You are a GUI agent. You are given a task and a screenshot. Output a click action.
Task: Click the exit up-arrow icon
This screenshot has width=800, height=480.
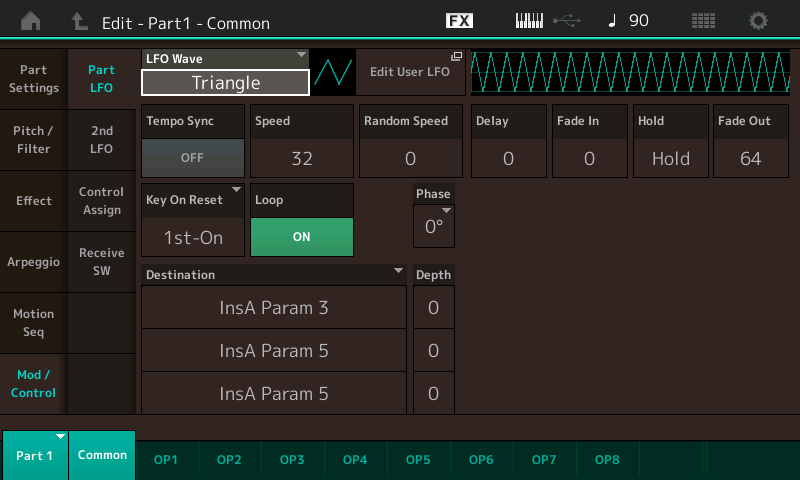(x=80, y=21)
